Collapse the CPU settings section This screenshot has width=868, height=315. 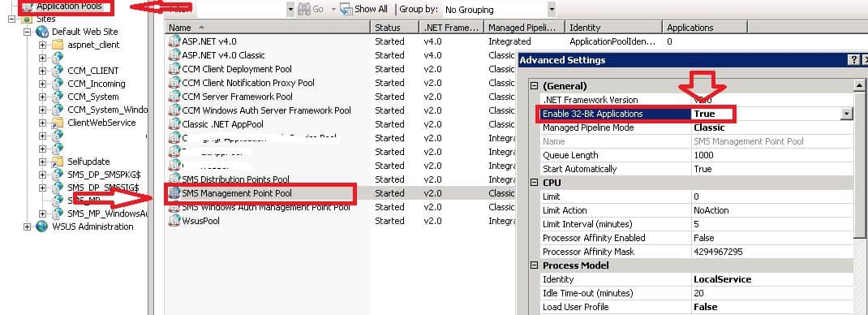pos(535,183)
